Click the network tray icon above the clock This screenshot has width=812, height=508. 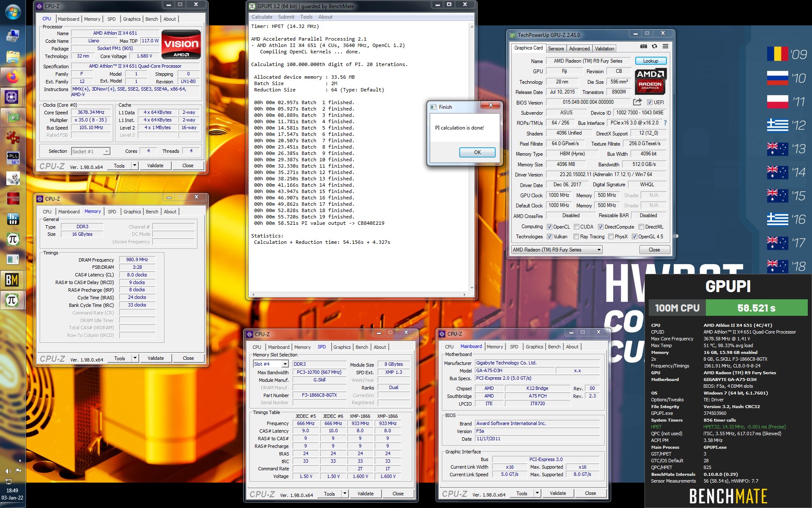pyautogui.click(x=8, y=481)
